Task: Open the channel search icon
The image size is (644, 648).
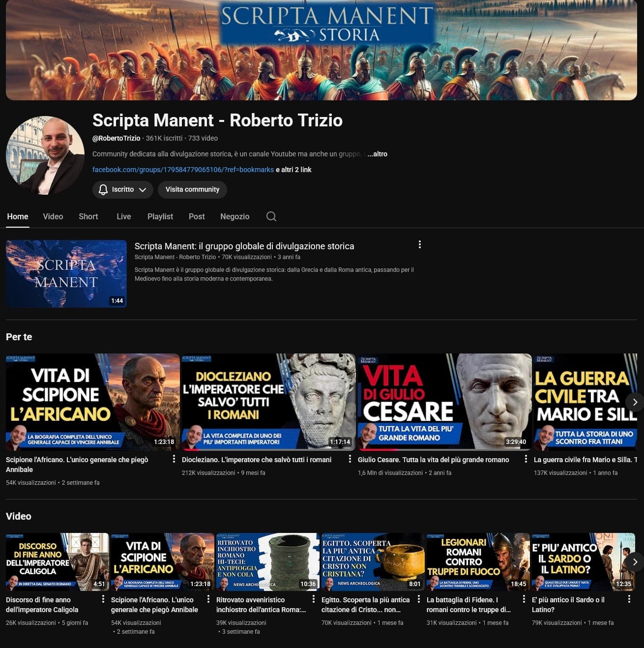Action: pos(271,216)
